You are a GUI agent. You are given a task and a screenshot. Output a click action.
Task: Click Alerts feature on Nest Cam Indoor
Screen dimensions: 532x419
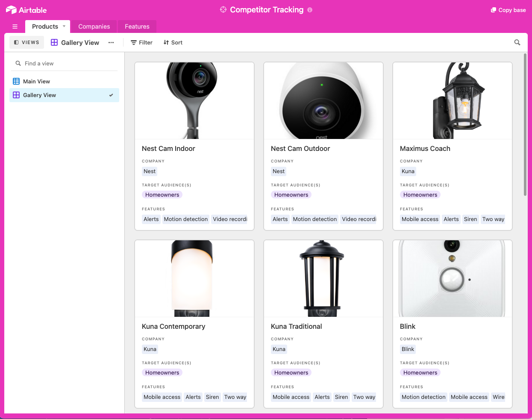[151, 219]
